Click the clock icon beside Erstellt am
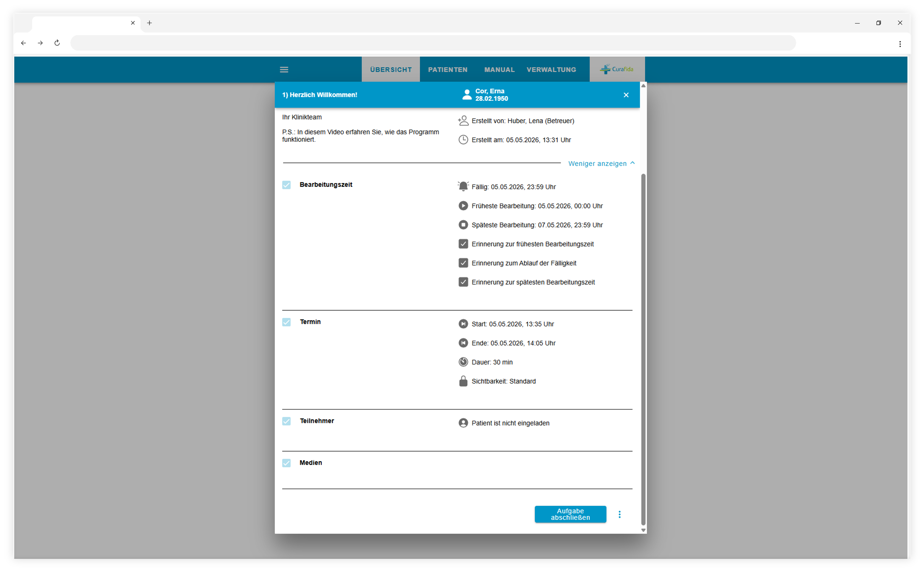 pos(463,139)
